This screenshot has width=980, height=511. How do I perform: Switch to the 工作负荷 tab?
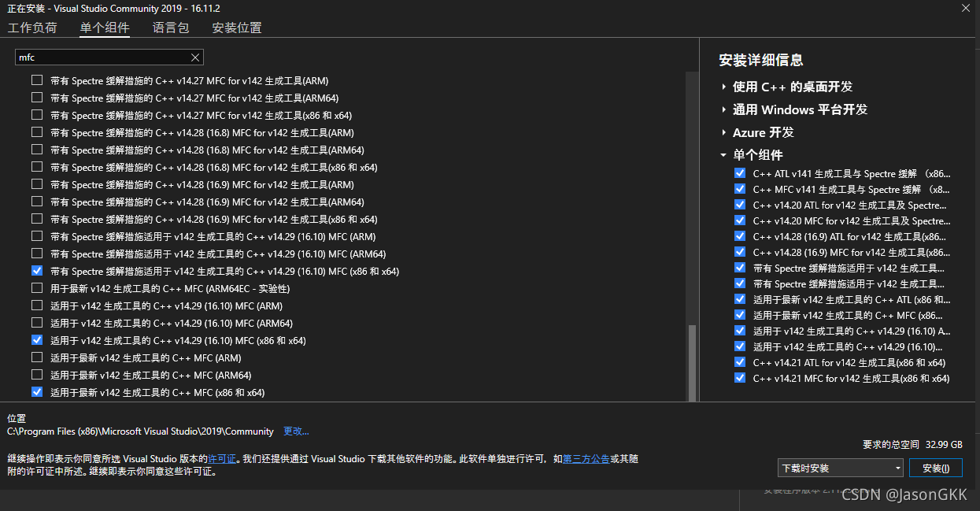(32, 28)
